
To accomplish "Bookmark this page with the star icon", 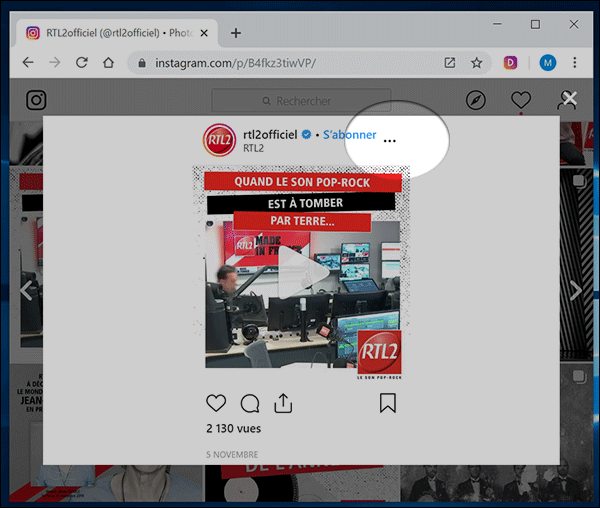I will [x=477, y=63].
